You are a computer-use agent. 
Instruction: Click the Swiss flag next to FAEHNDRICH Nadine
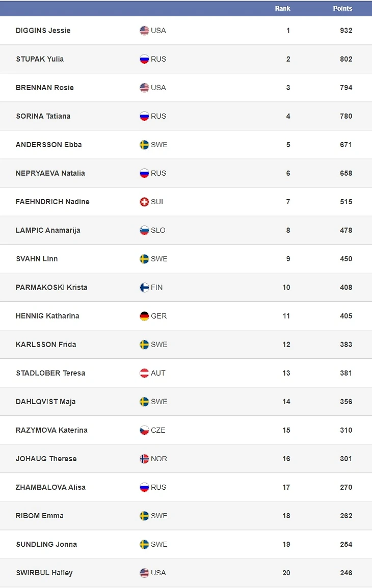pyautogui.click(x=144, y=202)
